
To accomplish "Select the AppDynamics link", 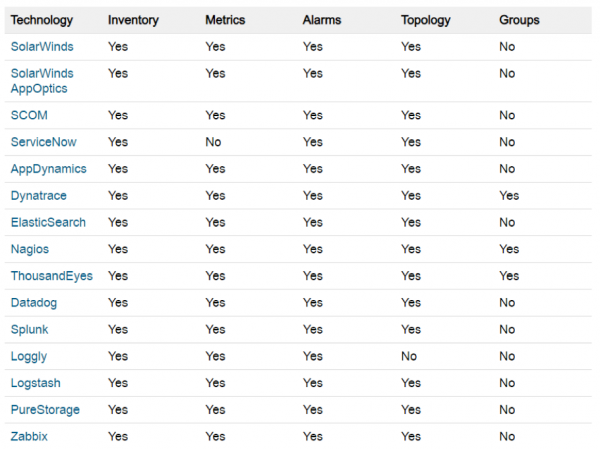I will tap(48, 169).
